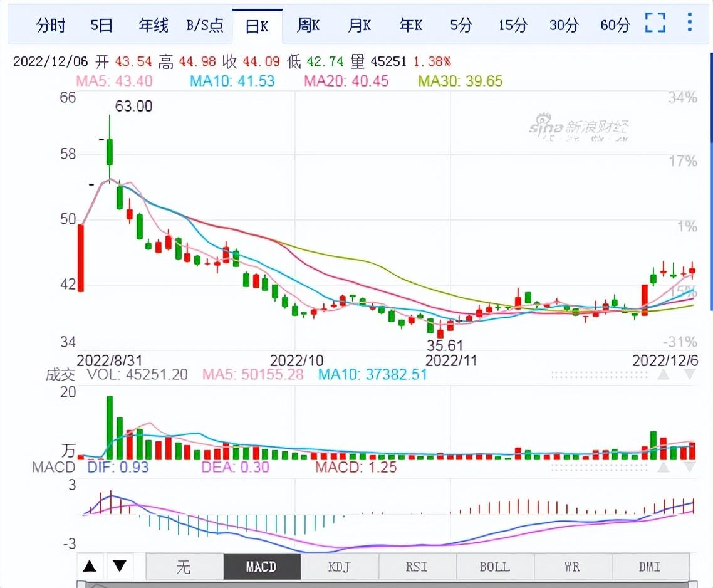This screenshot has height=588, width=713.
Task: Switch to the 5日 tab
Action: pyautogui.click(x=101, y=25)
